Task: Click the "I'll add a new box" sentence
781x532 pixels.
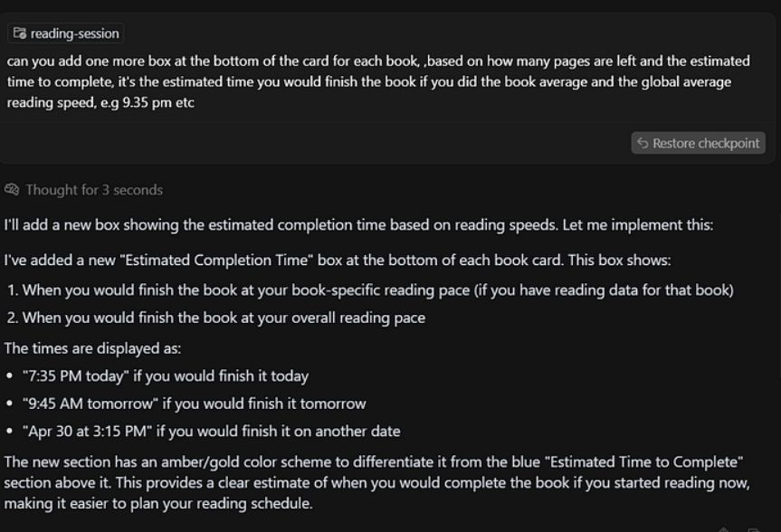Action: (x=358, y=225)
